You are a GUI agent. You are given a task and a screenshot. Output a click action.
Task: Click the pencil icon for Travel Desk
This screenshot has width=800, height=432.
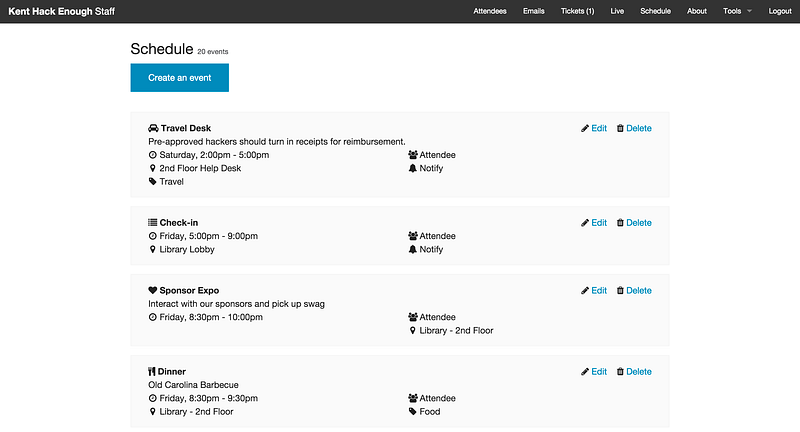pyautogui.click(x=585, y=128)
